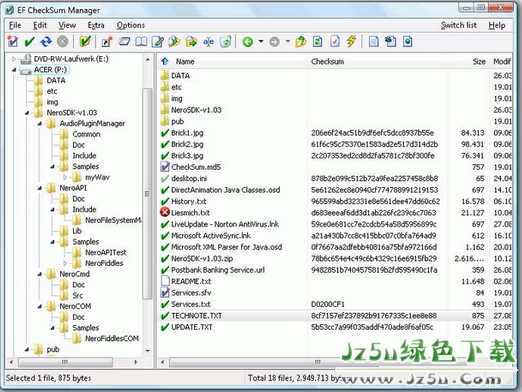Click the file list horizontal scroll left arrow
The image size is (522, 392).
[x=163, y=362]
